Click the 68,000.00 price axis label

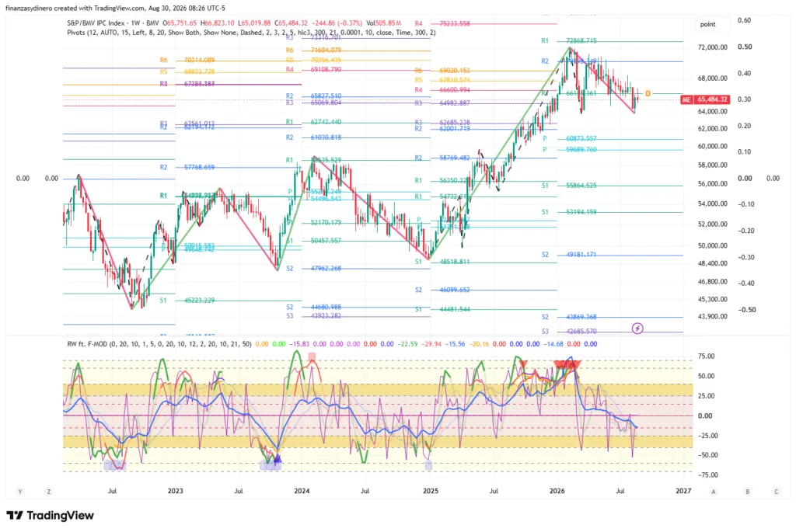(713, 78)
